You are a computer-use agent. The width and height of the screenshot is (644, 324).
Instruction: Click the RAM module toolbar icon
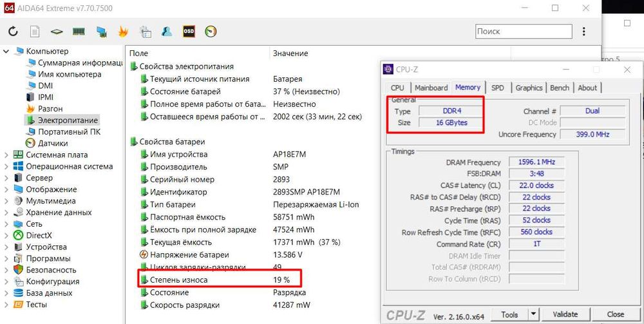click(x=79, y=31)
